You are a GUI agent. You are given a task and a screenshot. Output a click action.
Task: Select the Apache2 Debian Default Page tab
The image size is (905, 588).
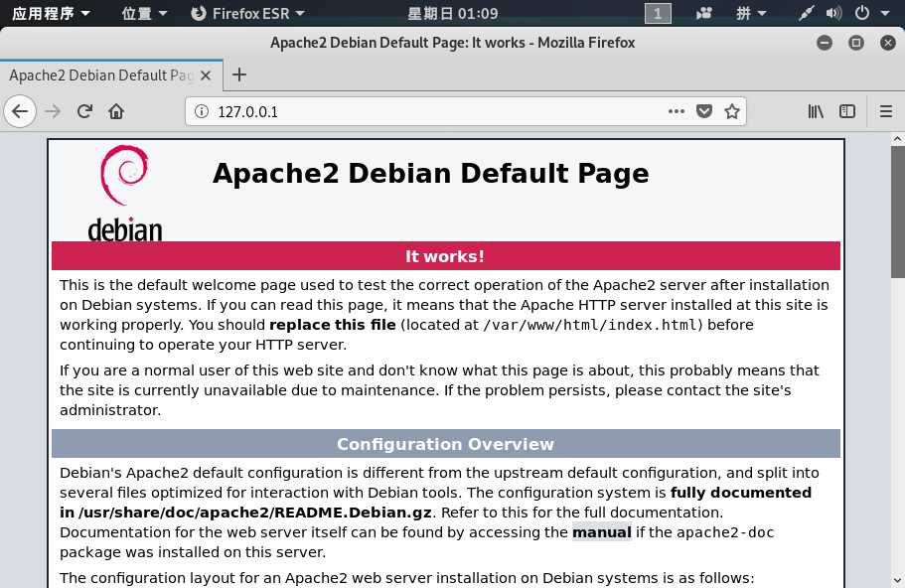click(x=111, y=75)
